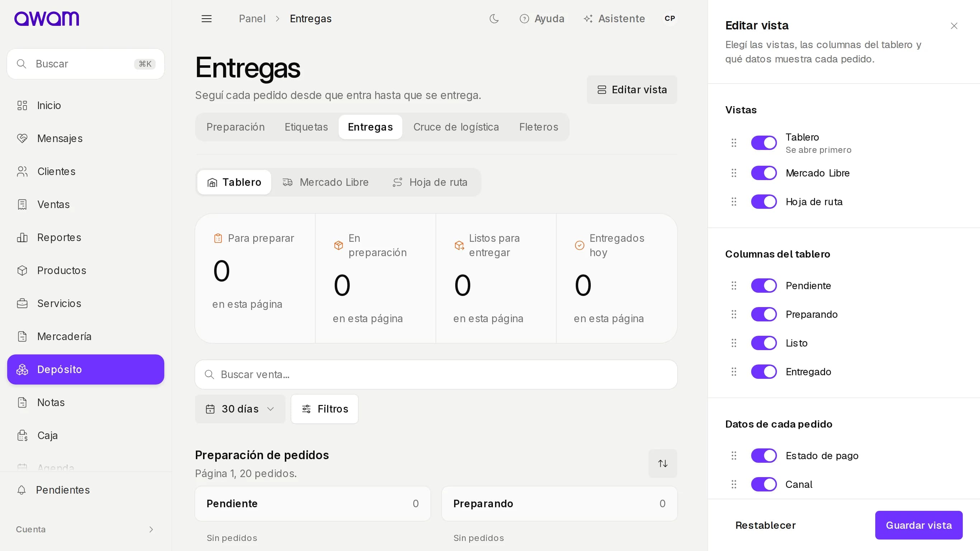Viewport: 980px width, 551px height.
Task: Click the Mercadería document icon
Action: (x=22, y=336)
